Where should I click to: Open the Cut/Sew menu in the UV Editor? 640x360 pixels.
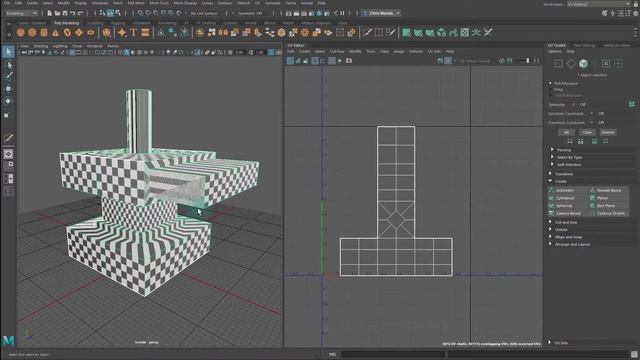pyautogui.click(x=337, y=51)
